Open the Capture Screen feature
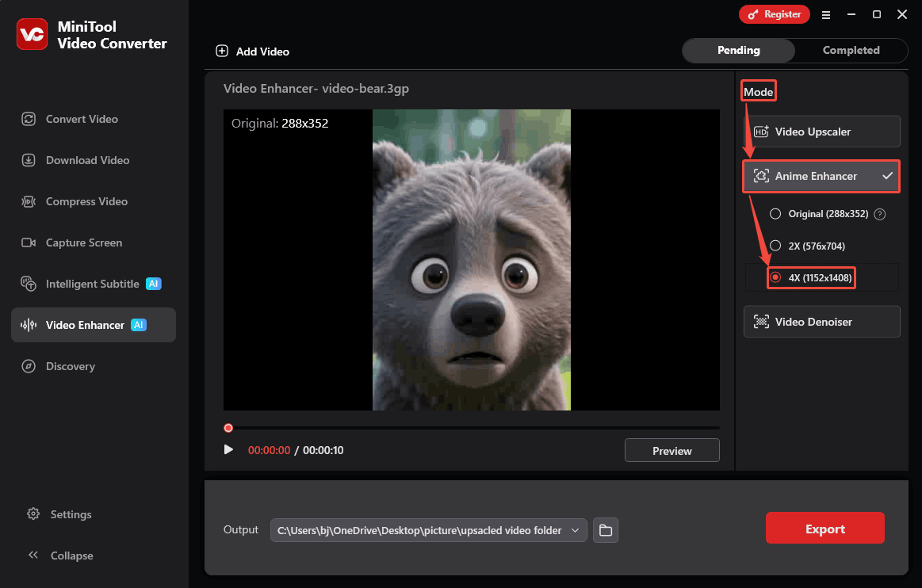This screenshot has height=588, width=922. click(82, 242)
